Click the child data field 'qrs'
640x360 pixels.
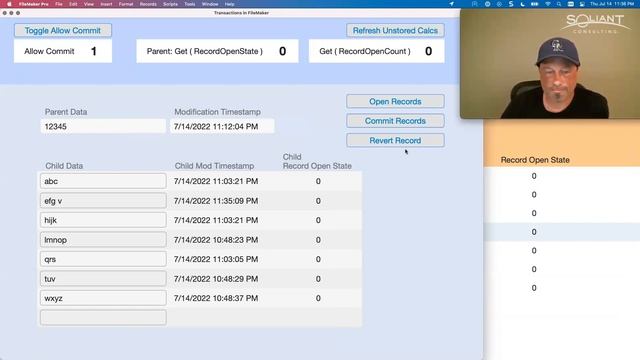pyautogui.click(x=103, y=259)
